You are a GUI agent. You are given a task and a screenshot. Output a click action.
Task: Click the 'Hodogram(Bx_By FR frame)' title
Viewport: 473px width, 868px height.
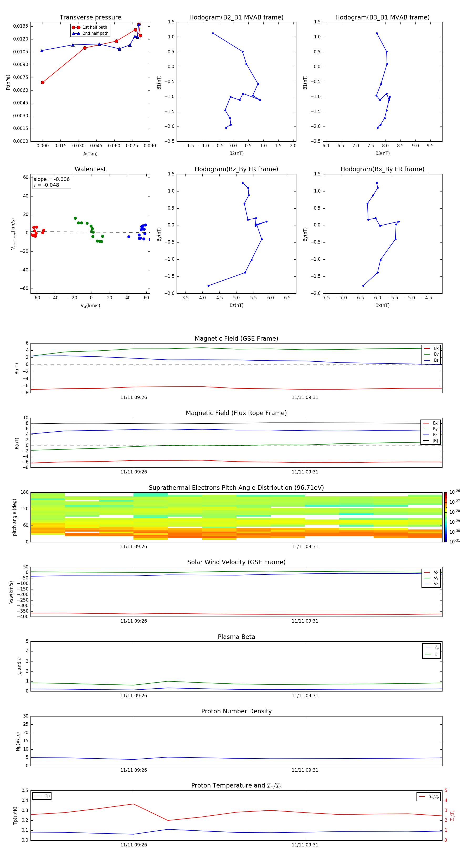pyautogui.click(x=382, y=169)
